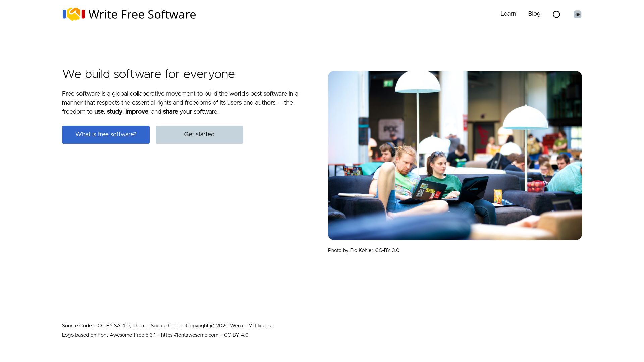Open the first Source Code footer link

coord(77,326)
